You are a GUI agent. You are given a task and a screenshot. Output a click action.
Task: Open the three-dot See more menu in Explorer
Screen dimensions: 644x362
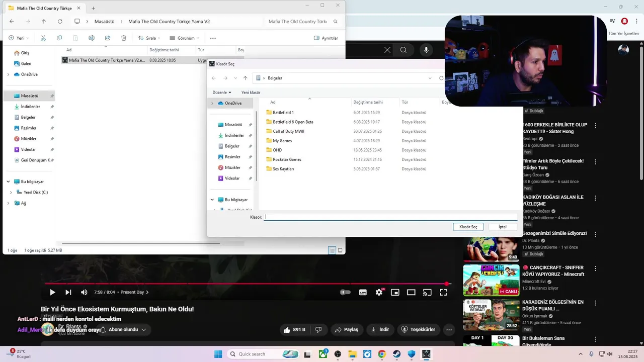[213, 38]
